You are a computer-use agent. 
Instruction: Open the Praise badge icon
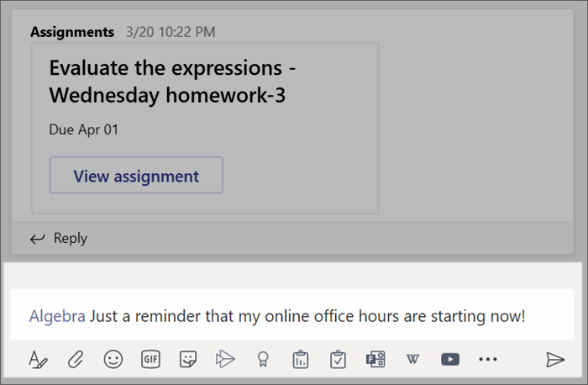click(x=262, y=360)
